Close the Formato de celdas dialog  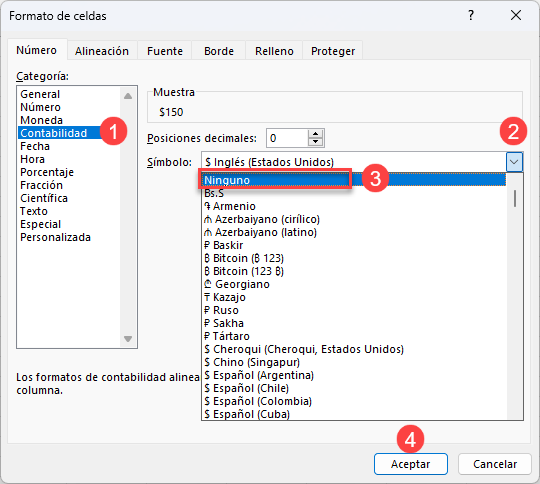pos(516,15)
